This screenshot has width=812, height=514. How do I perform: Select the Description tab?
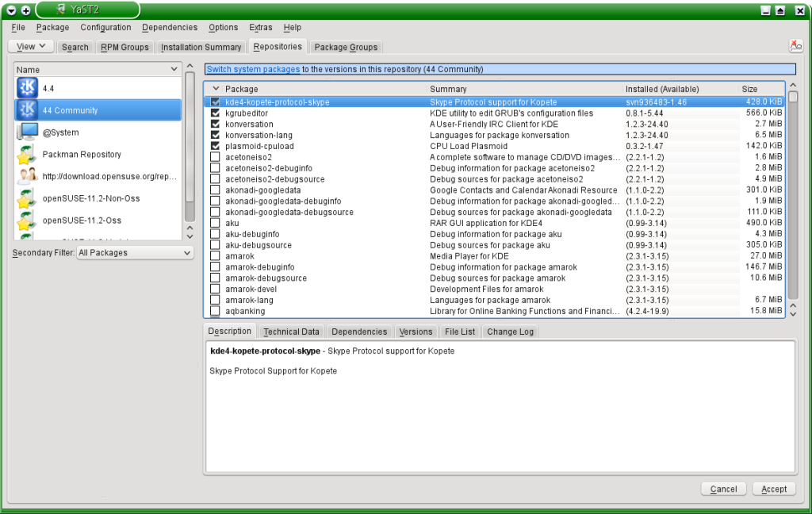tap(229, 331)
